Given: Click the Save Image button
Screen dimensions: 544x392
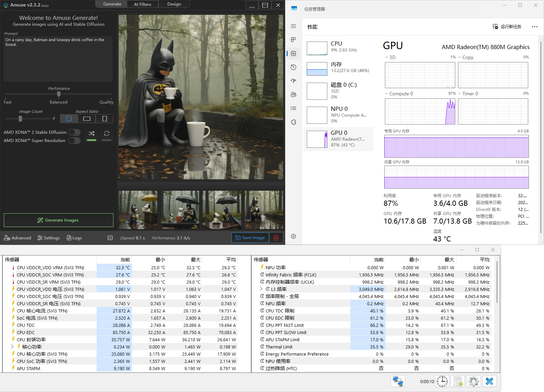Looking at the screenshot, I should click(x=250, y=238).
